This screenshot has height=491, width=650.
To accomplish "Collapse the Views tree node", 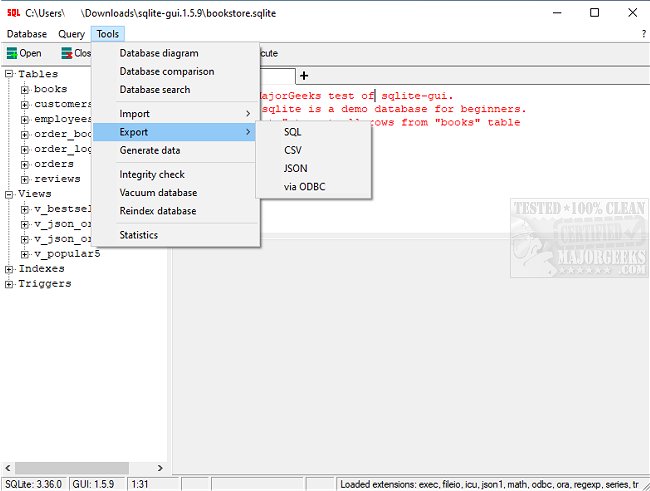I will coord(9,194).
